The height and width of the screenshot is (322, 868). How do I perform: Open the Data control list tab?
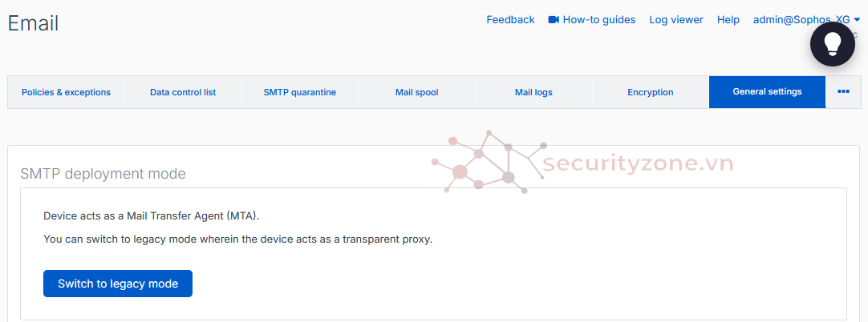[183, 92]
